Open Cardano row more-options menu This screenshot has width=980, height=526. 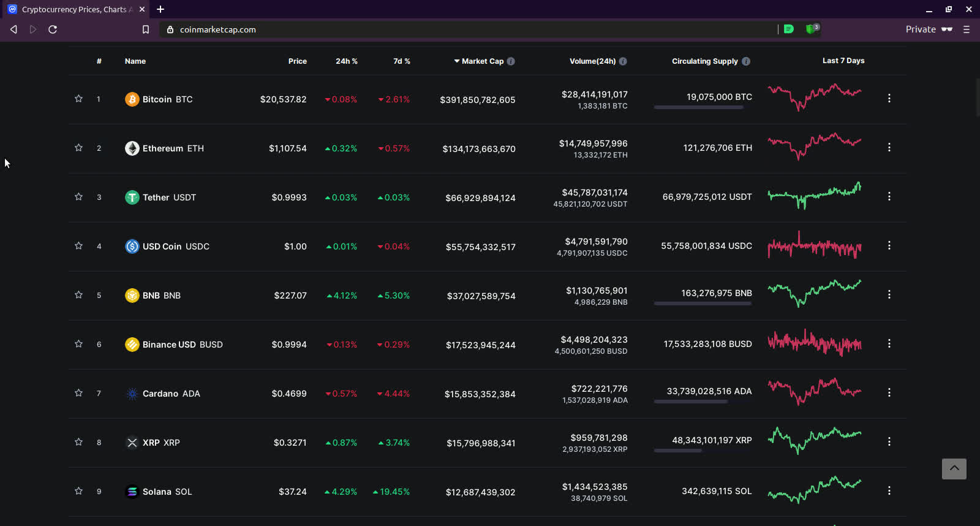[889, 392]
